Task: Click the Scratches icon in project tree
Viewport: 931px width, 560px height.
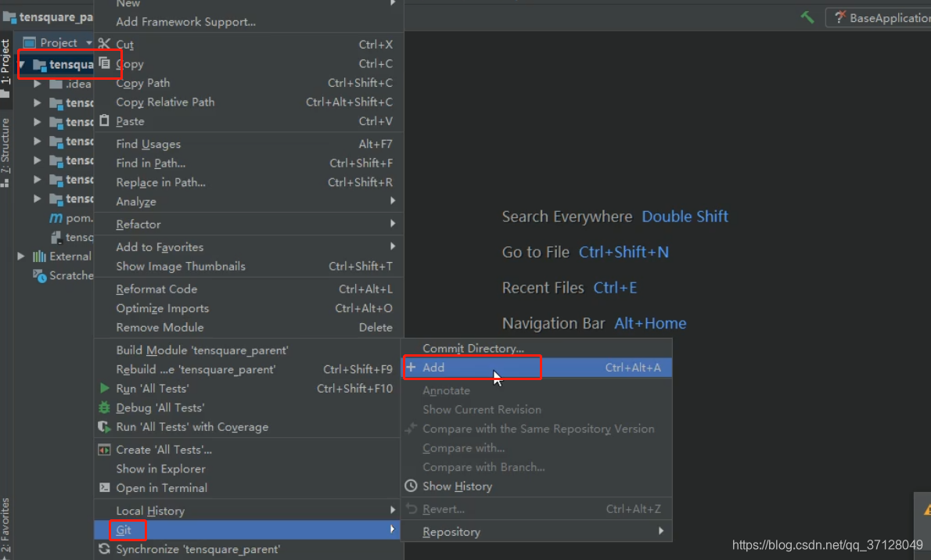Action: (40, 275)
